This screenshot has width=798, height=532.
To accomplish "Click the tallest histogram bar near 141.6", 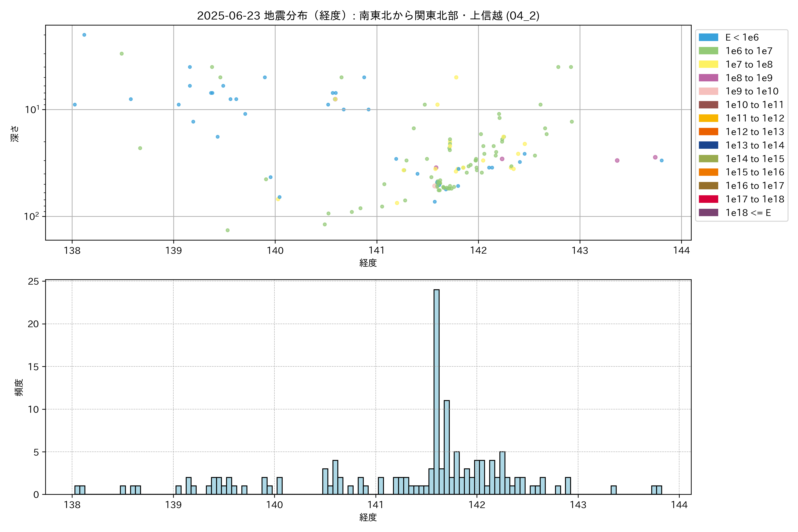I will [436, 392].
